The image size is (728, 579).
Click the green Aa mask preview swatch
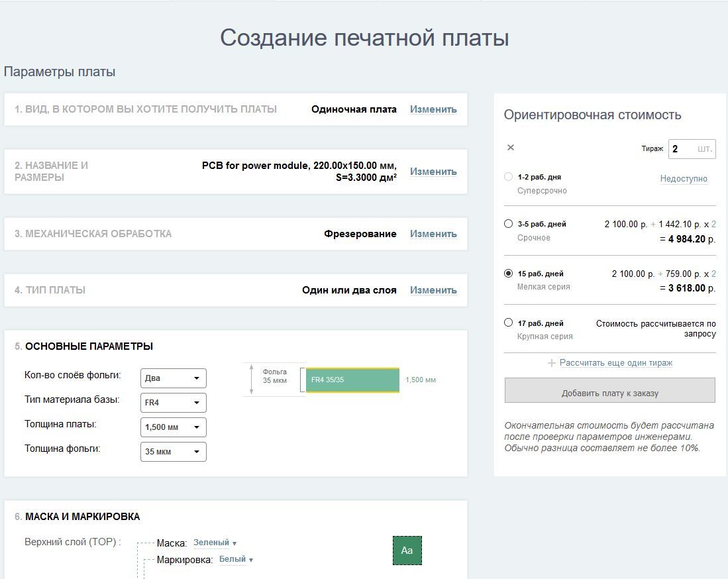[407, 551]
